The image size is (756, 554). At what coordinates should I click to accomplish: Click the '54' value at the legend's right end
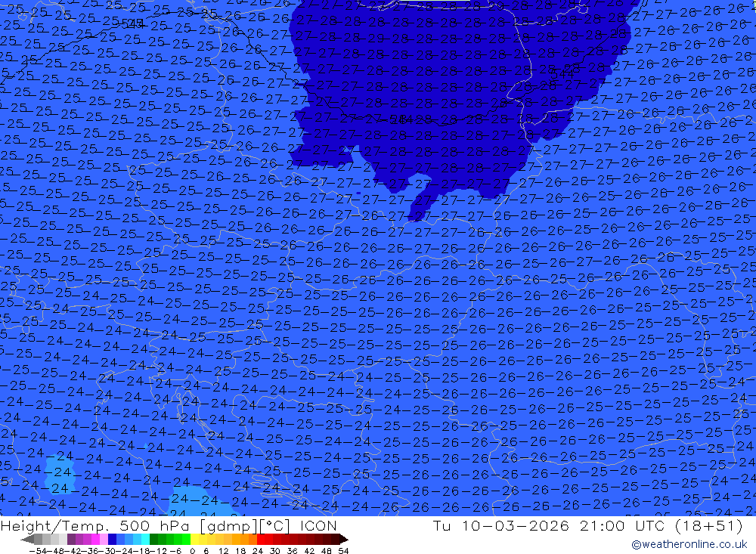click(x=343, y=551)
